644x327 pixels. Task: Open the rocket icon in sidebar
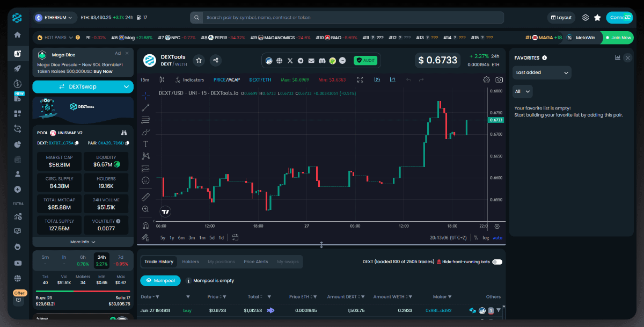coord(18,68)
